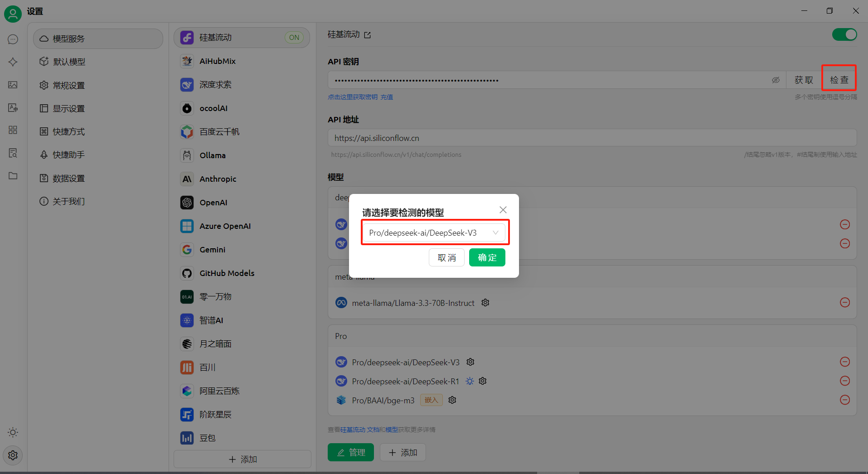Image resolution: width=868 pixels, height=474 pixels.
Task: Select 月之暗面 provider
Action: click(242, 344)
